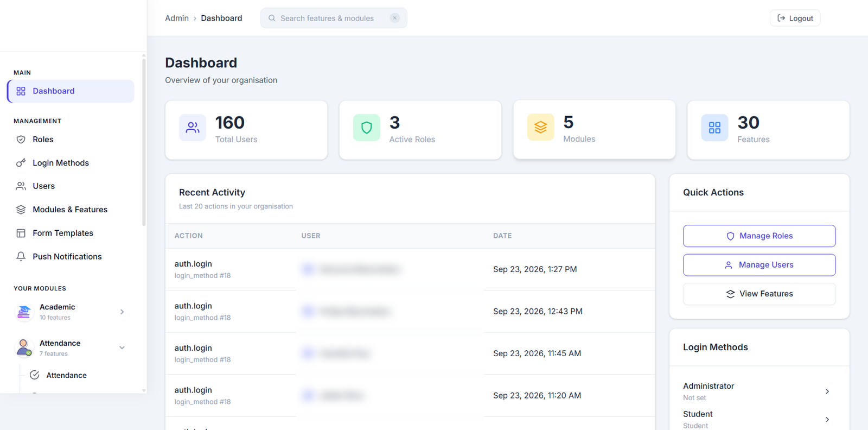Select Form Templates in the sidebar
Image resolution: width=868 pixels, height=430 pixels.
[71, 233]
